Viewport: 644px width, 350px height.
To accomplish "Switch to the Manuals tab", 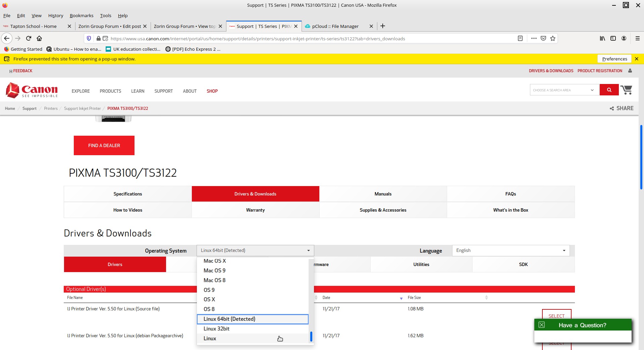I will 383,194.
